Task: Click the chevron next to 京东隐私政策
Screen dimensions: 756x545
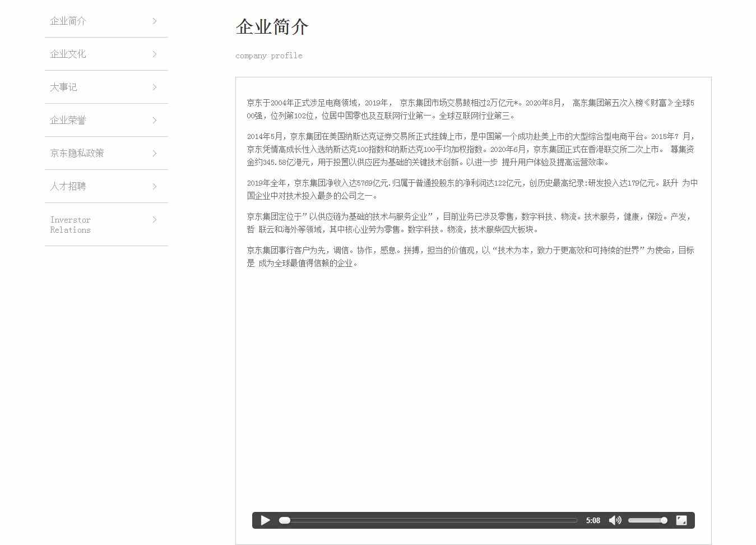Action: coord(155,153)
